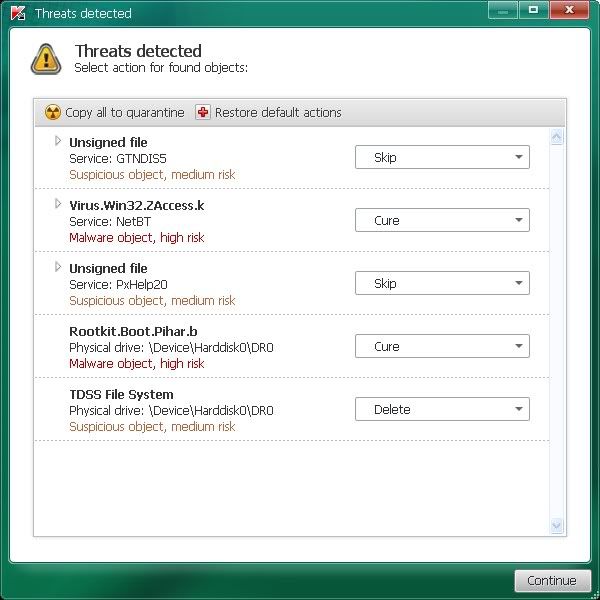Click NetBT's Malware object, high risk label
Screen dimensions: 600x600
(137, 238)
